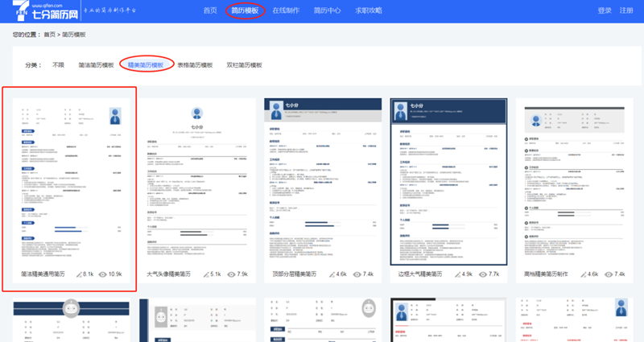Click the 4.9k usage count
644x342 pixels.
click(467, 274)
